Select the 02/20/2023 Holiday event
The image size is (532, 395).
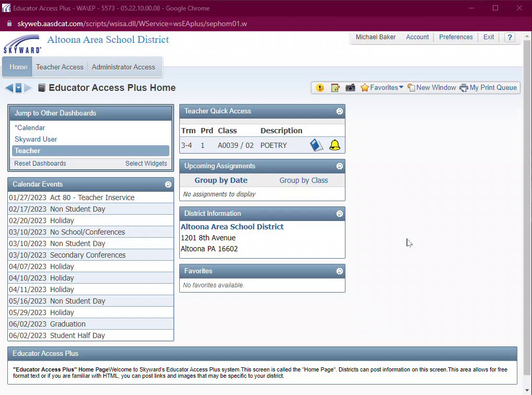point(90,220)
